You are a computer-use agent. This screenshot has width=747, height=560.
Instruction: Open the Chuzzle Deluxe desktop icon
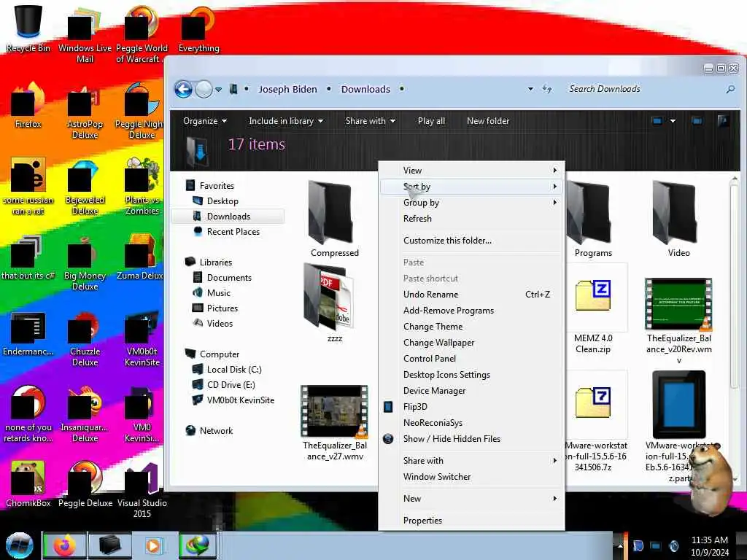pos(85,339)
